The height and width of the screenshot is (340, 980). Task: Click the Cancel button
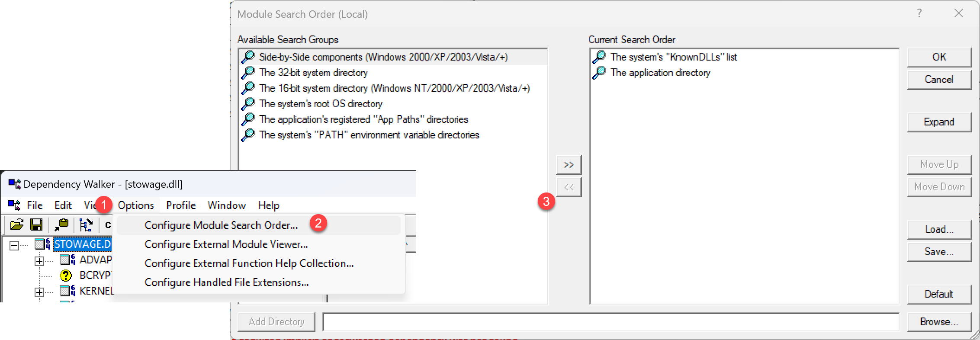click(x=939, y=80)
